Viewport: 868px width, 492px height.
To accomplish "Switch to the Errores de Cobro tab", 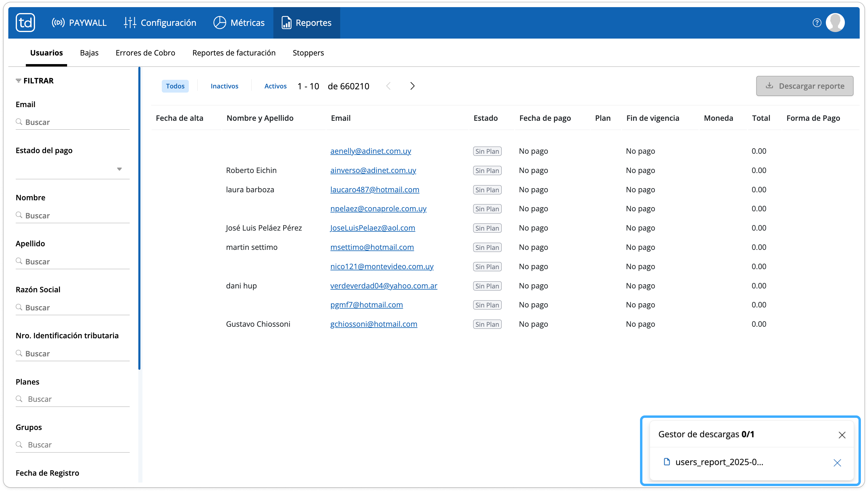I will [x=145, y=53].
